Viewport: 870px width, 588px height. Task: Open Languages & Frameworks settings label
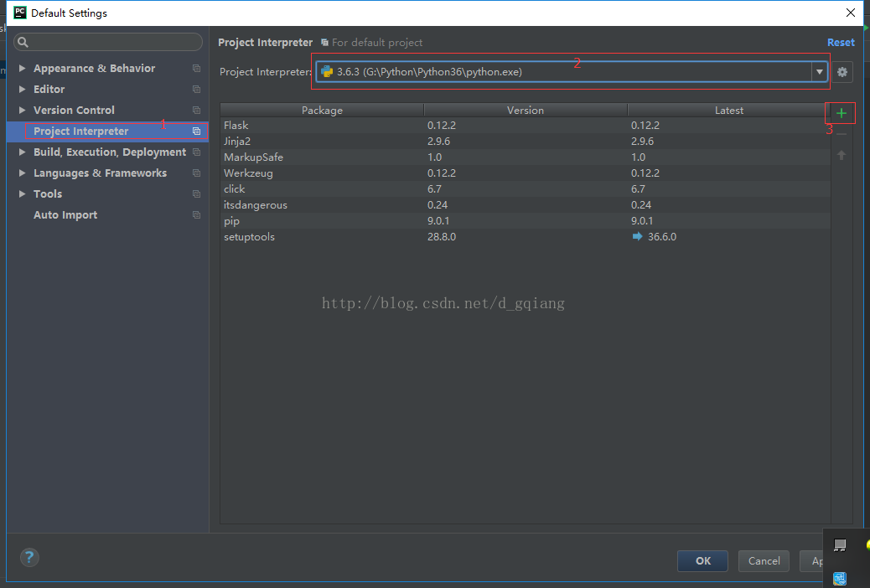coord(100,173)
